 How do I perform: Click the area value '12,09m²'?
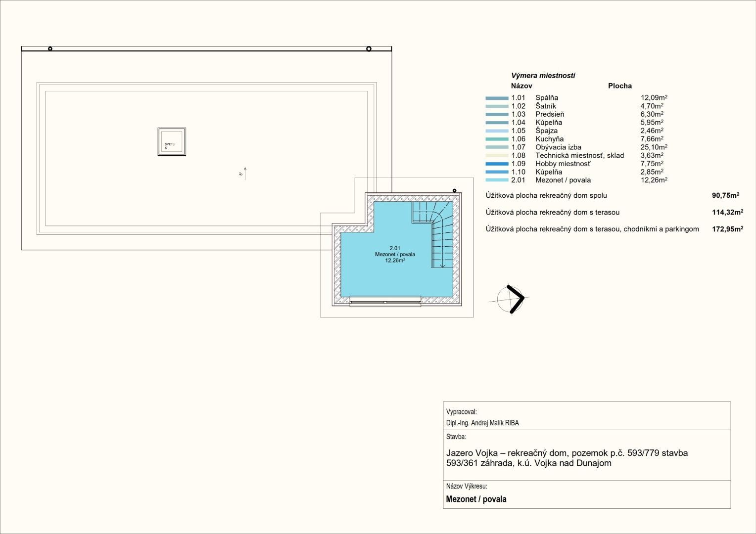coord(654,98)
